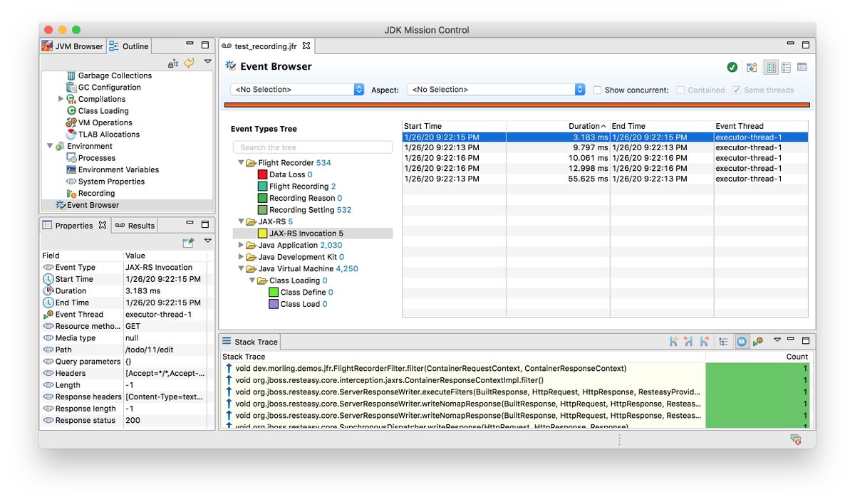Expand the Compilations node in Outline
Image resolution: width=855 pixels, height=504 pixels.
coord(61,99)
